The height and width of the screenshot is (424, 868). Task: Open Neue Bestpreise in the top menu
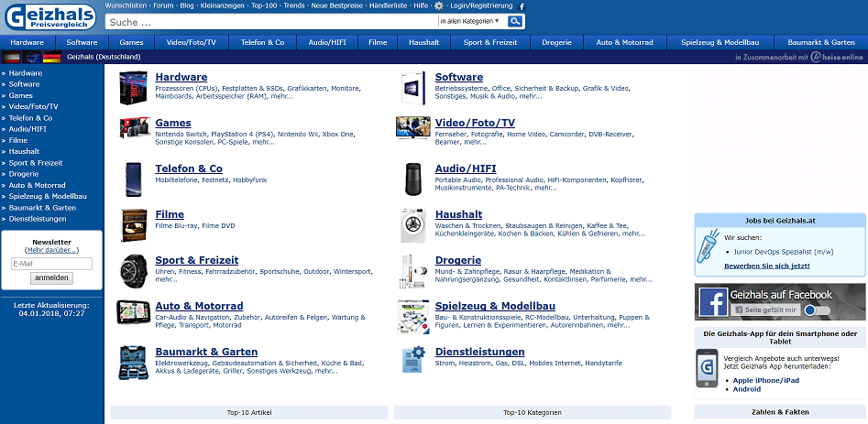click(336, 5)
